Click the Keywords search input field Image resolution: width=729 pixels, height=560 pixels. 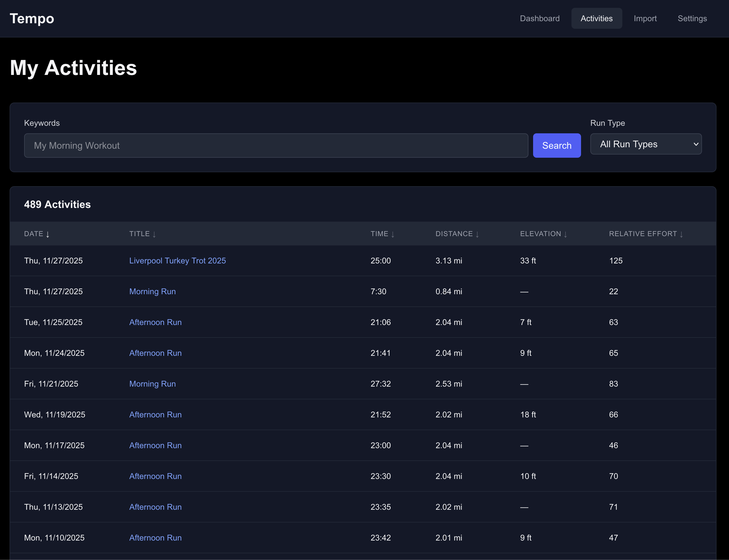pyautogui.click(x=276, y=146)
